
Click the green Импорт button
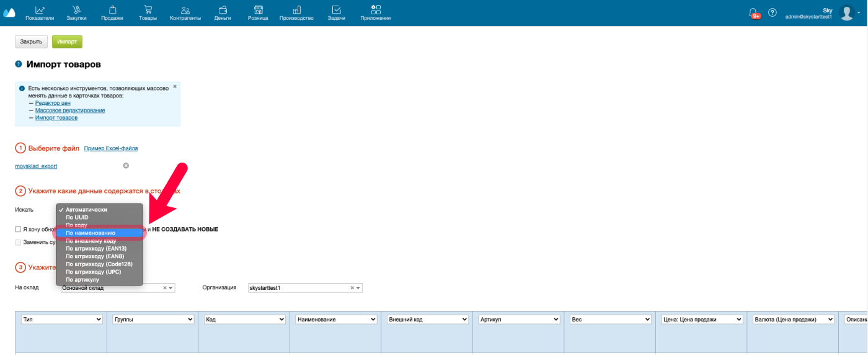coord(67,42)
